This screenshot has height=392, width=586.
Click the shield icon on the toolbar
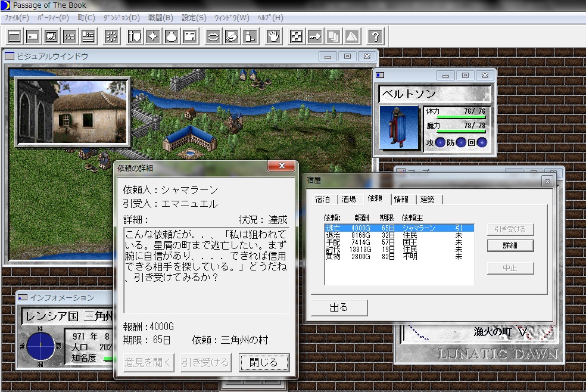(133, 36)
